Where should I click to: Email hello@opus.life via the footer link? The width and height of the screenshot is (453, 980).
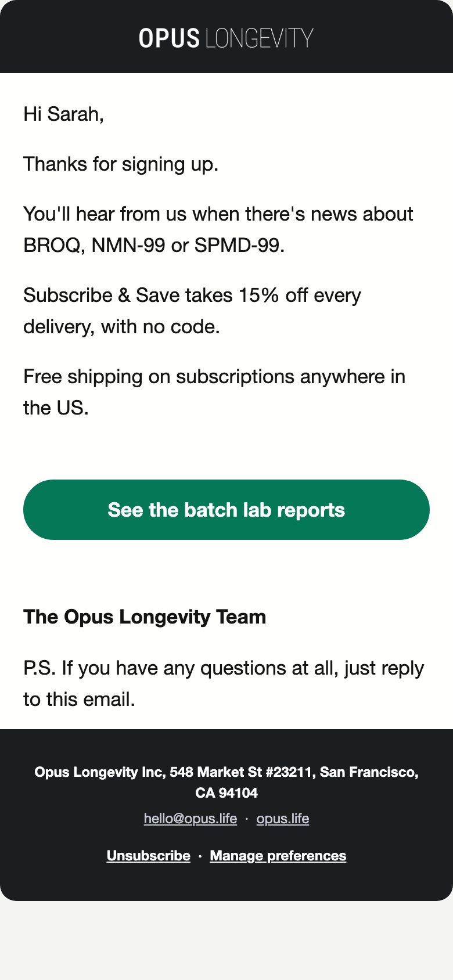(x=190, y=819)
